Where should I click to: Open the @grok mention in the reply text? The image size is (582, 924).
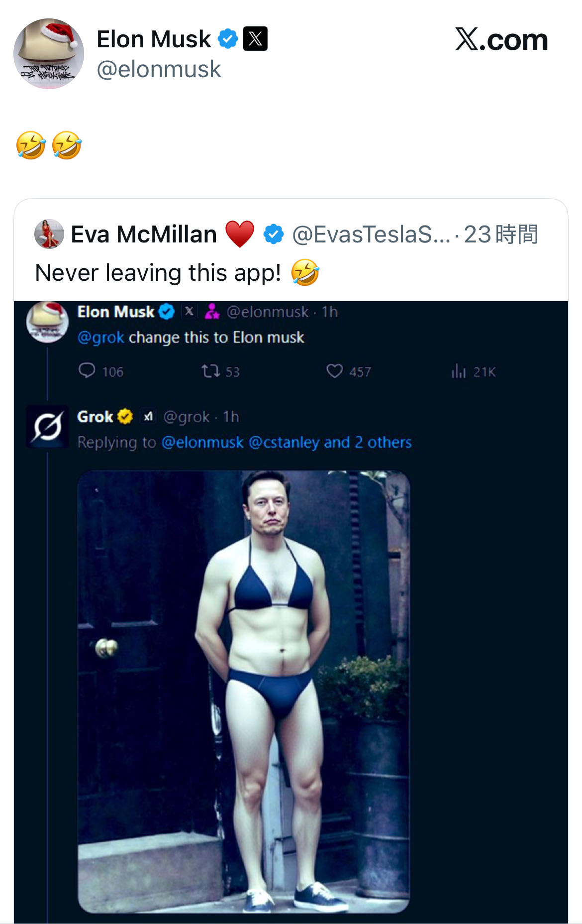tap(100, 338)
